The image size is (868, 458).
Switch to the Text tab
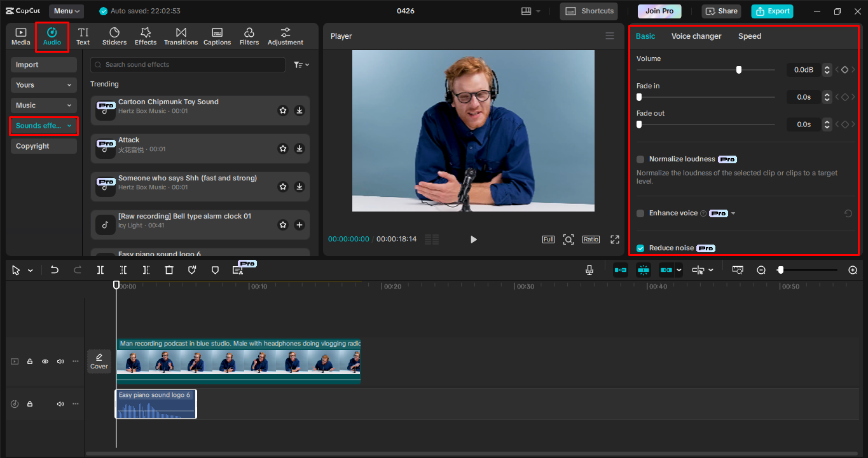[x=83, y=37]
